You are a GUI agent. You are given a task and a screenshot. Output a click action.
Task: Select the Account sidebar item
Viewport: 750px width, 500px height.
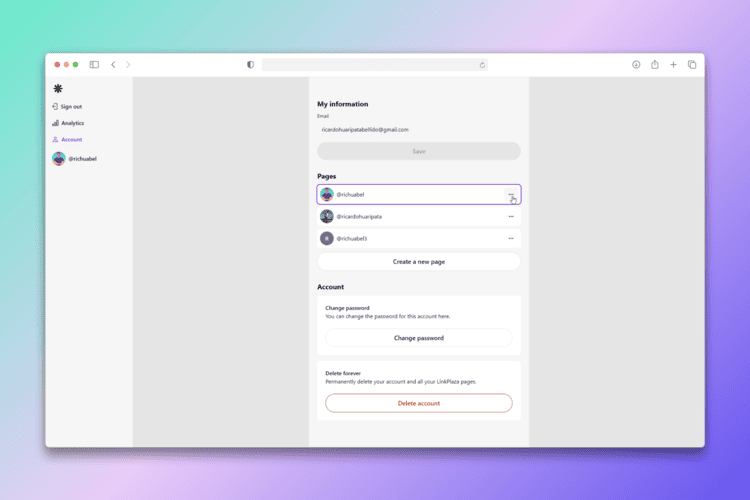[x=67, y=140]
